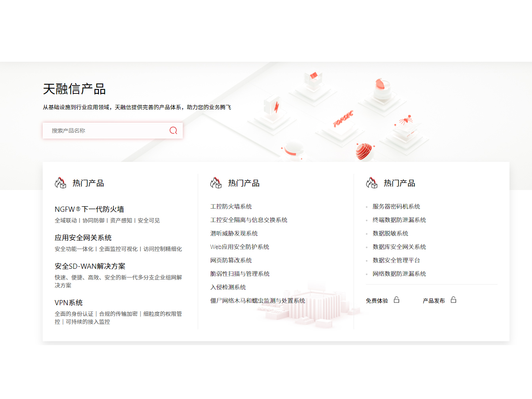
Task: Click the lock icon next to 产品发布
Action: tap(453, 300)
